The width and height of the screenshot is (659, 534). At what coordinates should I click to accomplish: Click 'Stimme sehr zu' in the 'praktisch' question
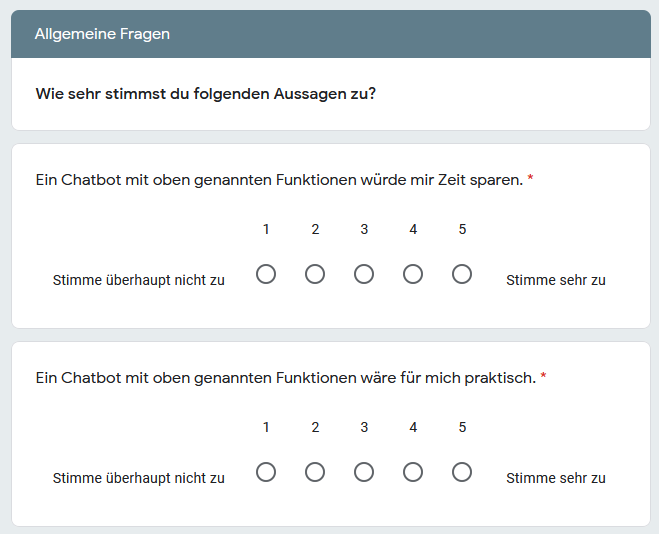click(x=556, y=478)
